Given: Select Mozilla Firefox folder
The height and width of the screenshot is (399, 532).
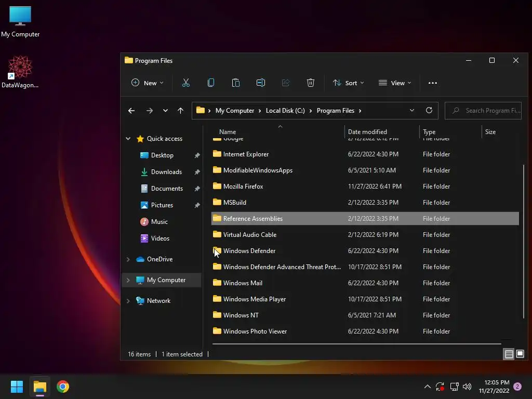Looking at the screenshot, I should (x=365, y=187).
